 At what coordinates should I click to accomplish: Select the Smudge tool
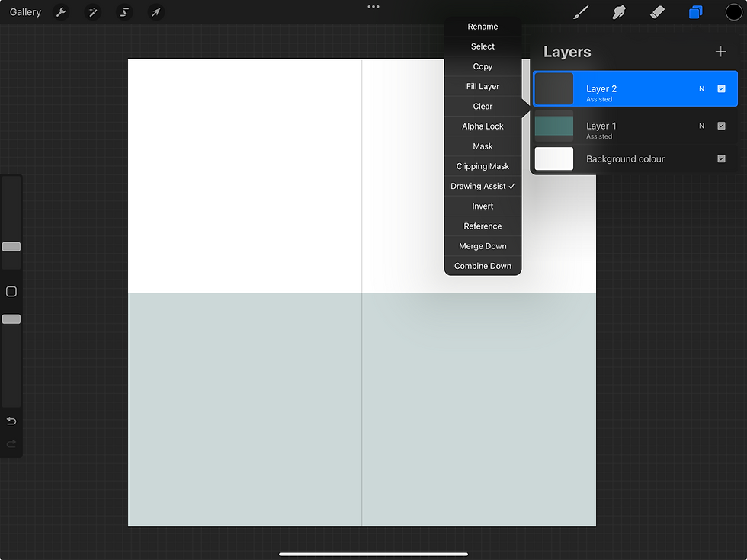(x=618, y=12)
